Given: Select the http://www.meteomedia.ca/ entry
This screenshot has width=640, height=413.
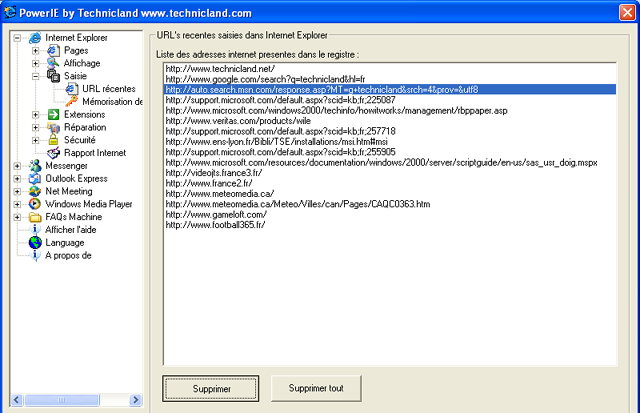Looking at the screenshot, I should click(390, 193).
